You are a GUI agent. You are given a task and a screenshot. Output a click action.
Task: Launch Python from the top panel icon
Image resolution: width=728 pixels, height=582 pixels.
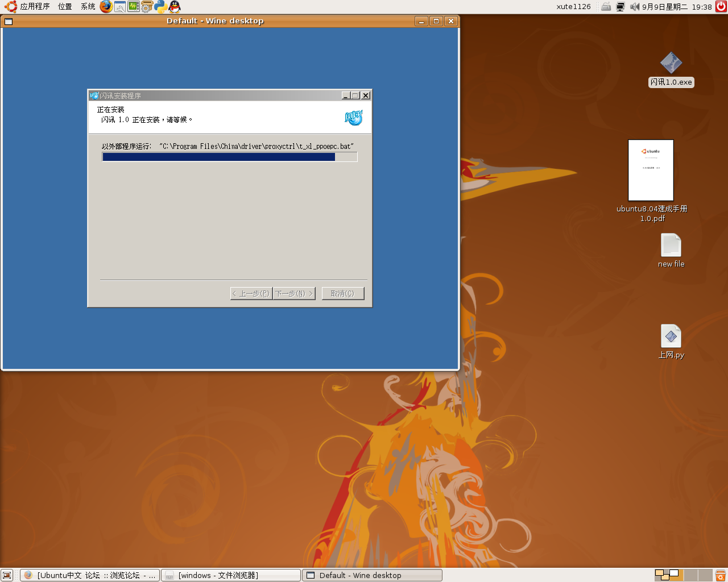click(x=160, y=7)
